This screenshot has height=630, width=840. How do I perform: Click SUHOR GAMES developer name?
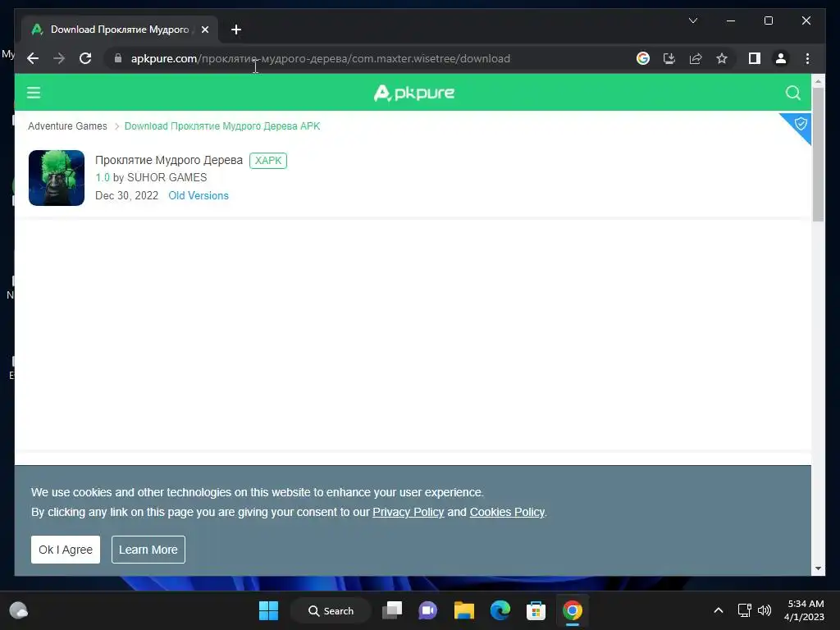click(x=167, y=177)
